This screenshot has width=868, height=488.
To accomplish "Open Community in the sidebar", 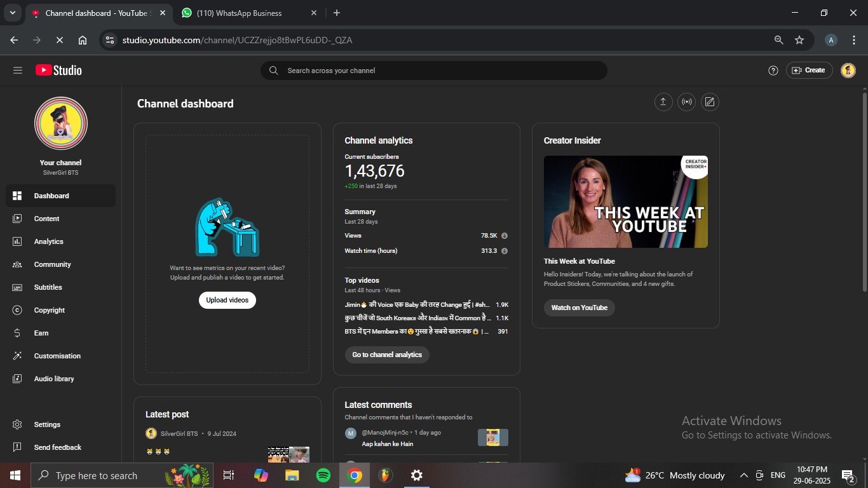I will [60, 264].
